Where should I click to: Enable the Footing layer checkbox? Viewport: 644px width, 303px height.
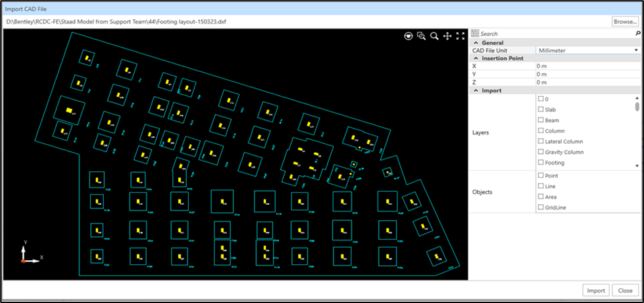click(x=541, y=163)
